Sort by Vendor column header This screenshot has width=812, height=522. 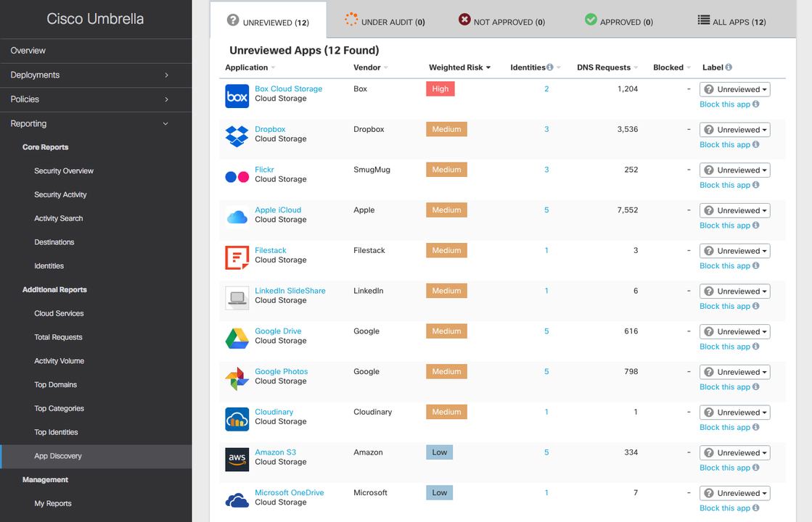click(x=371, y=67)
